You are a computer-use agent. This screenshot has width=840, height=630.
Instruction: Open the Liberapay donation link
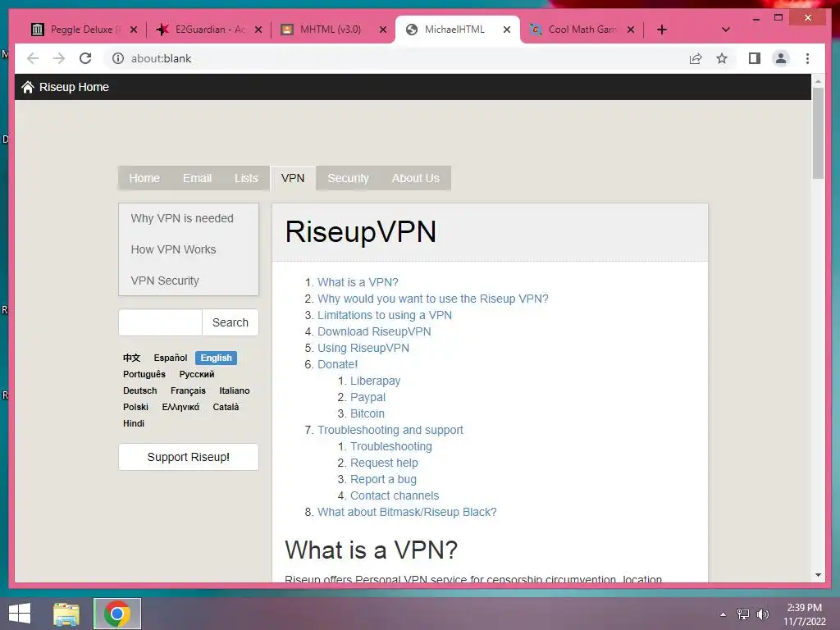375,381
